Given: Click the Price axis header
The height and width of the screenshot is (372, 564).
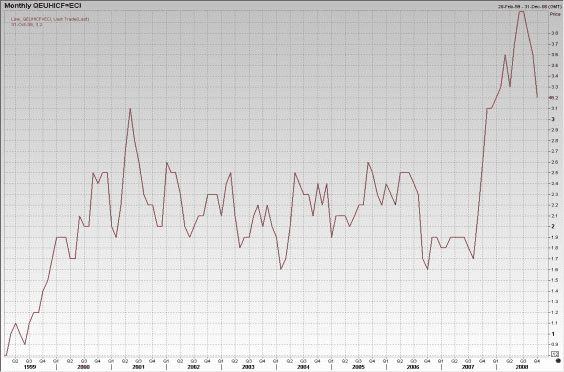Looking at the screenshot, I should coord(555,14).
